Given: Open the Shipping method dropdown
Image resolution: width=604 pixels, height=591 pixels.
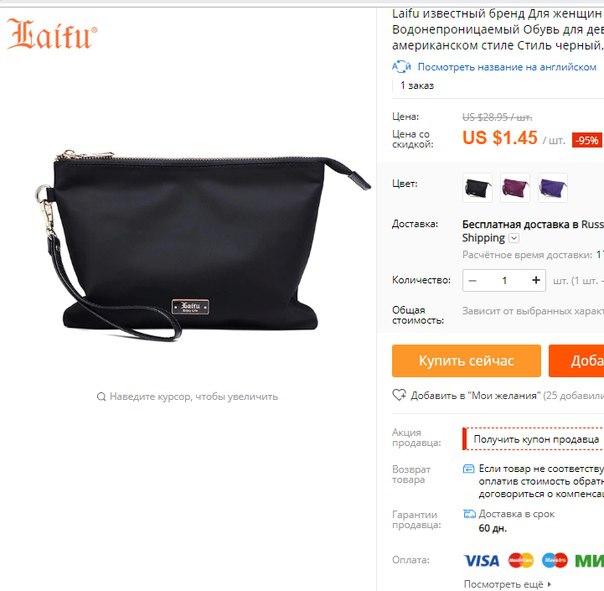Looking at the screenshot, I should [x=513, y=238].
